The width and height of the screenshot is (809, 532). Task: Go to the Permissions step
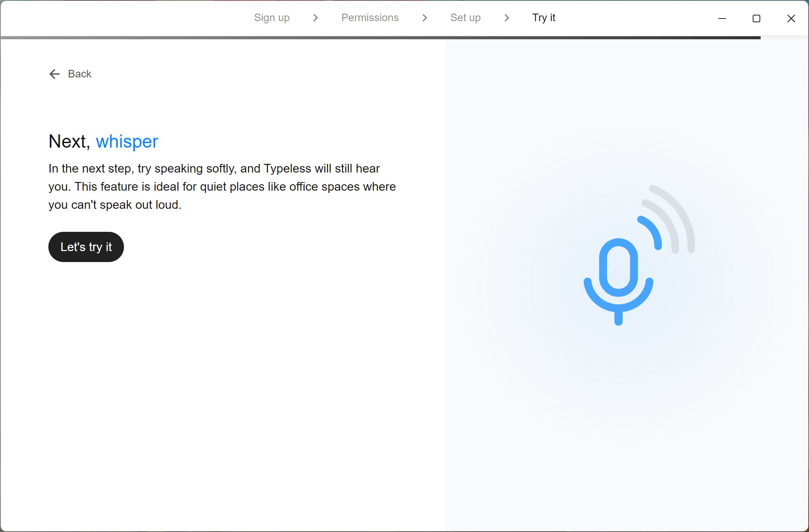[x=370, y=18]
